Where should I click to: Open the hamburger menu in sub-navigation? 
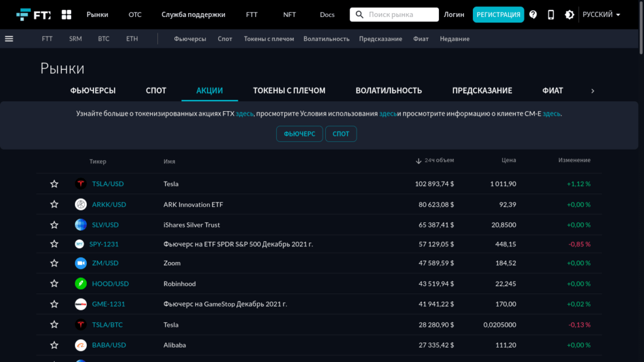click(9, 38)
